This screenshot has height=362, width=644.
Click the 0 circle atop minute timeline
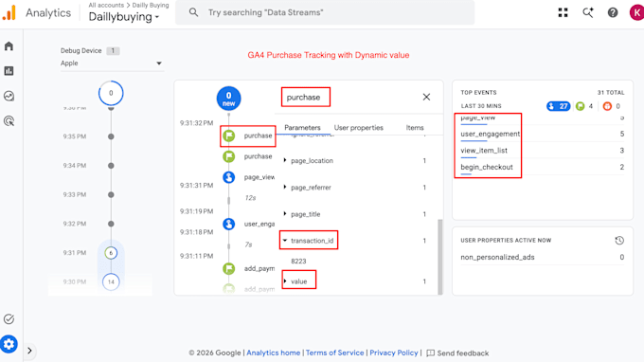click(x=111, y=93)
